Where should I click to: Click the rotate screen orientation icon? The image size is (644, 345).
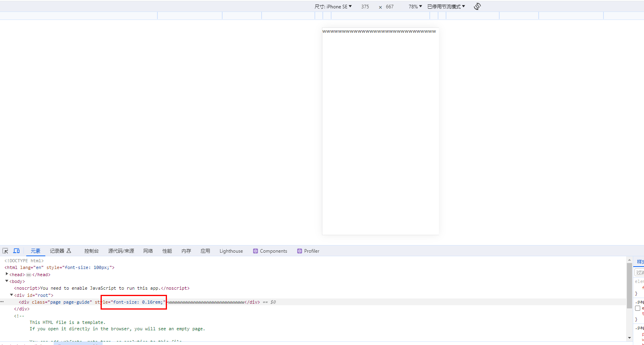[x=477, y=6]
